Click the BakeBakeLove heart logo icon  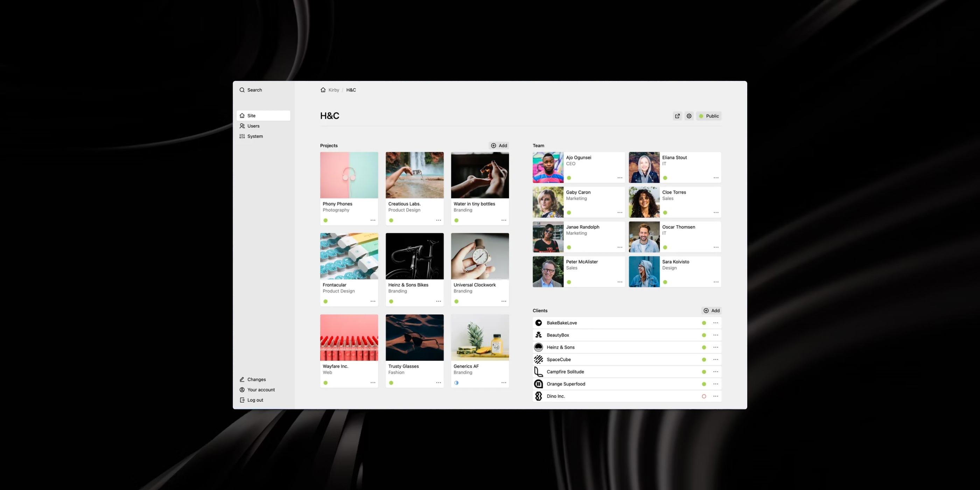click(x=538, y=323)
